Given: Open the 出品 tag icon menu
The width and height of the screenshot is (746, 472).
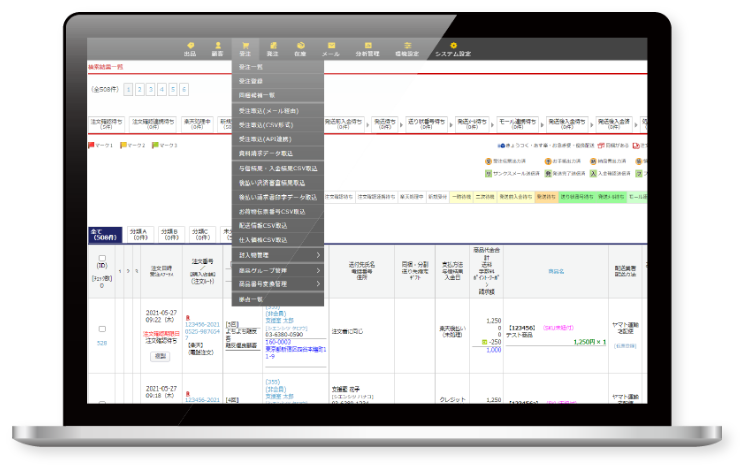Looking at the screenshot, I should click(x=190, y=49).
